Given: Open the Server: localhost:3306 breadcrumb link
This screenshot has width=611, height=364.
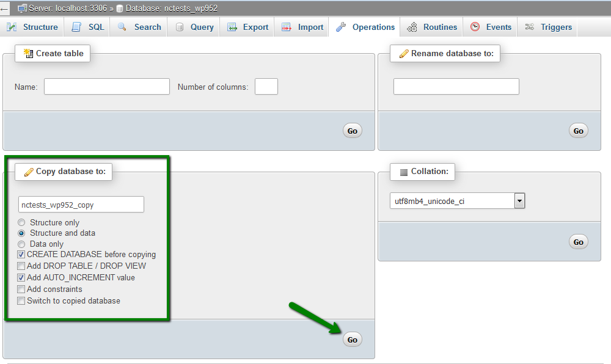Looking at the screenshot, I should 67,9.
